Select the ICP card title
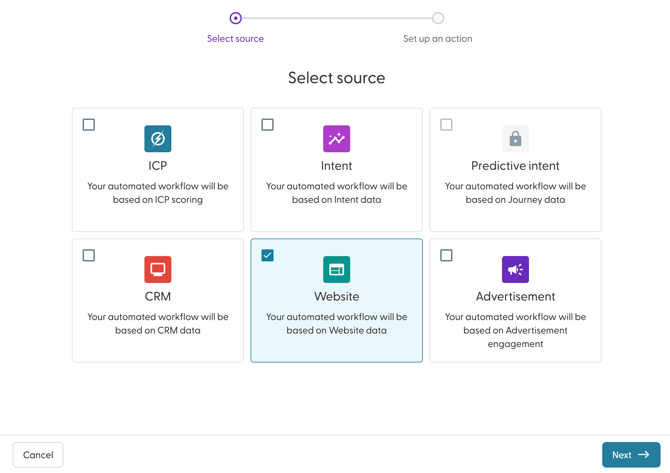This screenshot has height=473, width=670. click(x=158, y=166)
